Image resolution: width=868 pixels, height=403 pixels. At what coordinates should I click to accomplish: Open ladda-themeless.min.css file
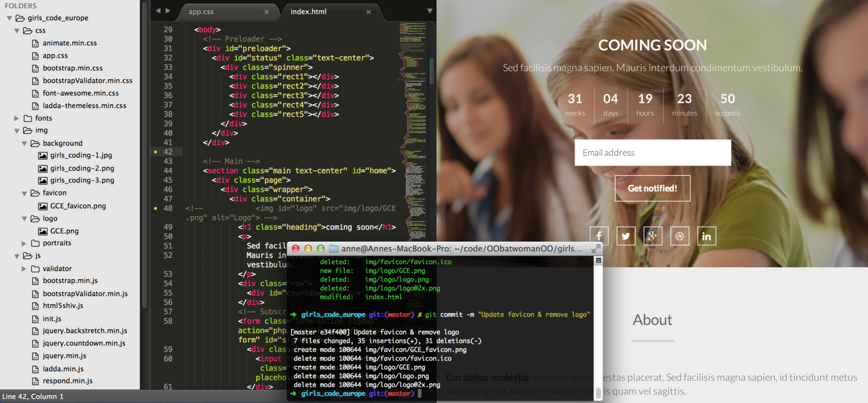pos(84,105)
